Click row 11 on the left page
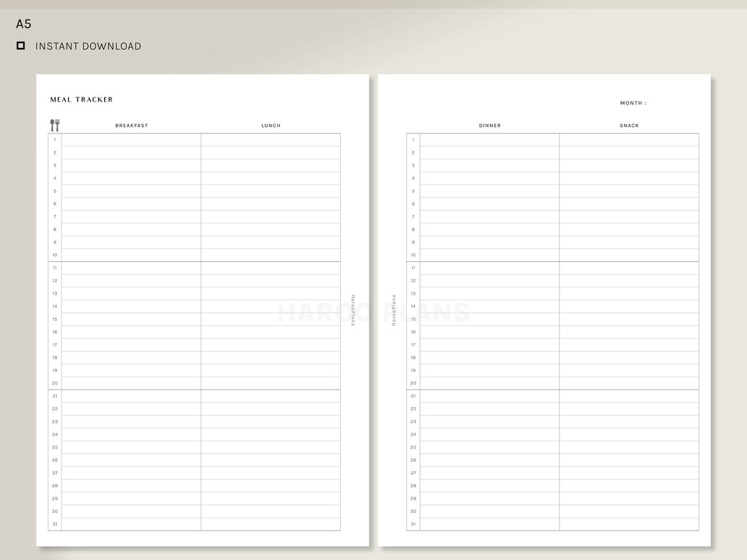The image size is (747, 560). click(x=128, y=267)
